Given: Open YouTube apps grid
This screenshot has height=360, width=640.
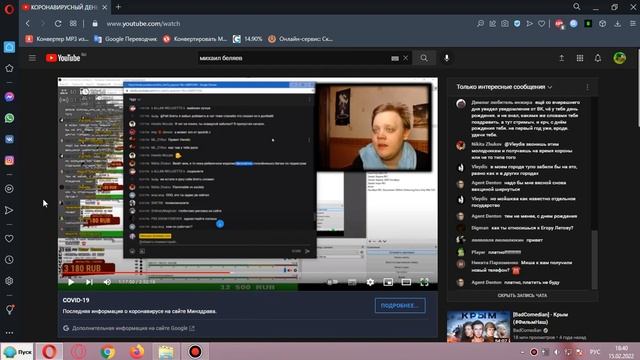Looking at the screenshot, I should [580, 58].
